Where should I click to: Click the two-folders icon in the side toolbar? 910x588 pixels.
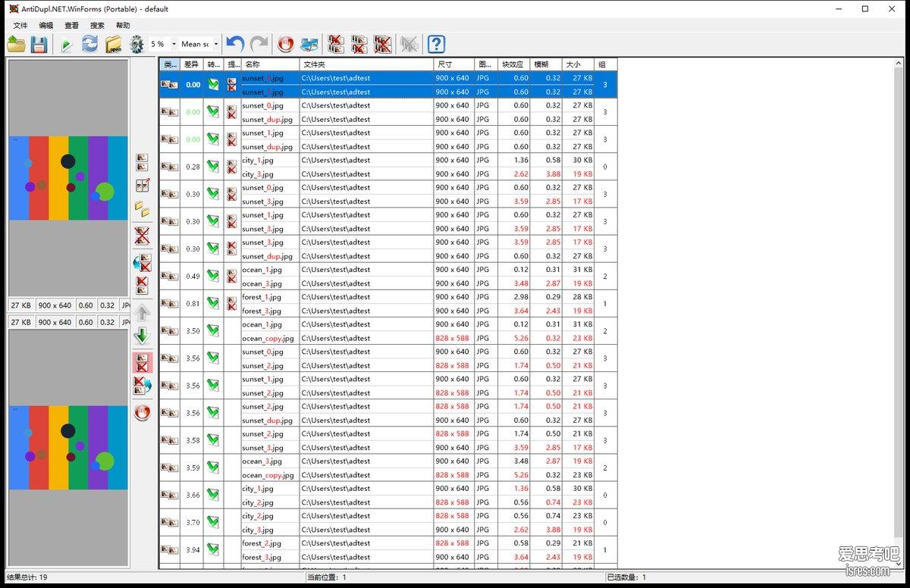142,208
